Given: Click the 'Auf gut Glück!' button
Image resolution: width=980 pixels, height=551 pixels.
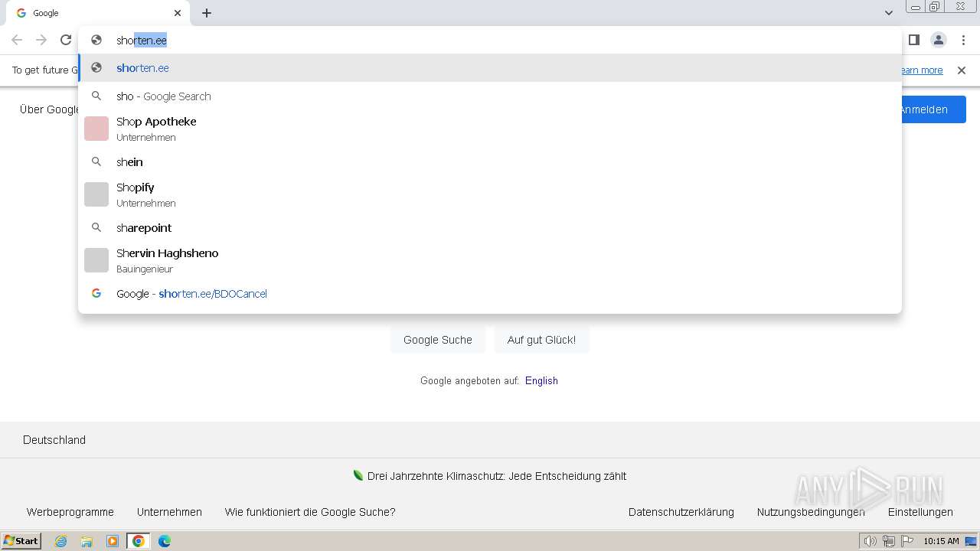Looking at the screenshot, I should click(x=541, y=340).
